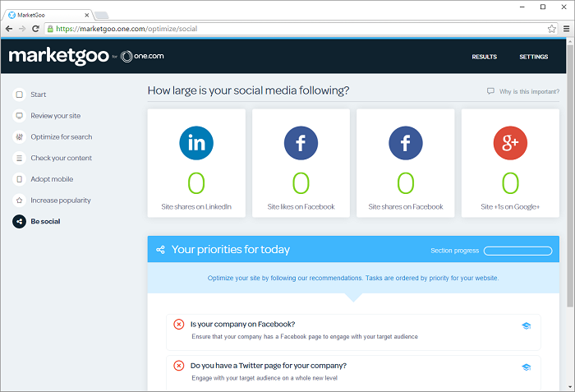The width and height of the screenshot is (575, 392).
Task: Expand the 'Is your company on Facebook?' task
Action: [x=353, y=332]
